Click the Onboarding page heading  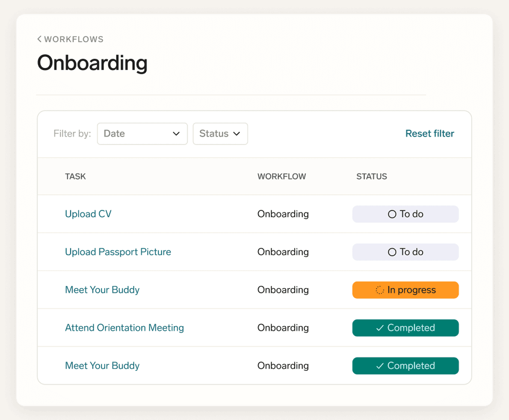tap(92, 63)
